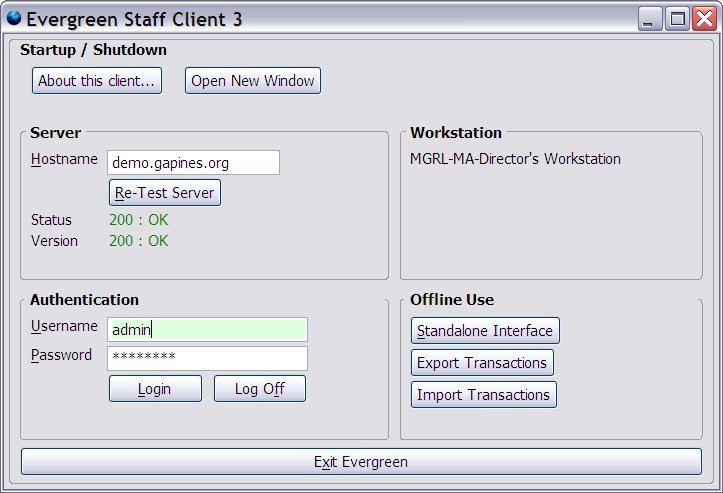
Task: Click the Version 200 : OK value
Action: [139, 241]
